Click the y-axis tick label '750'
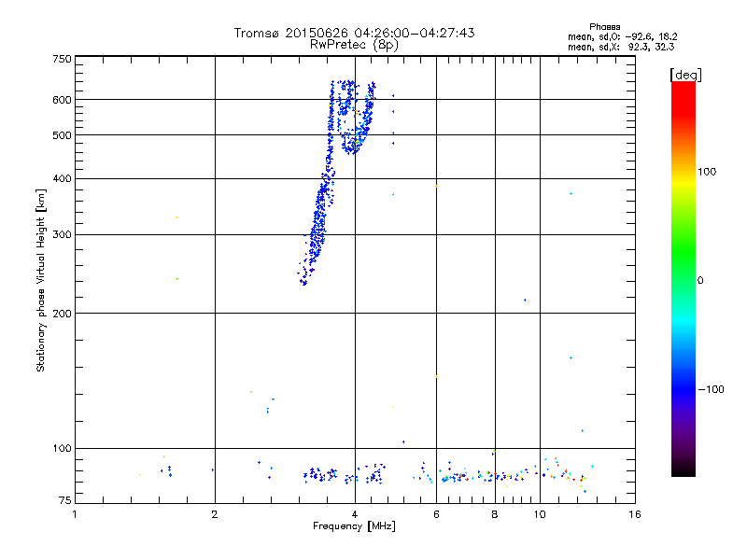 62,59
